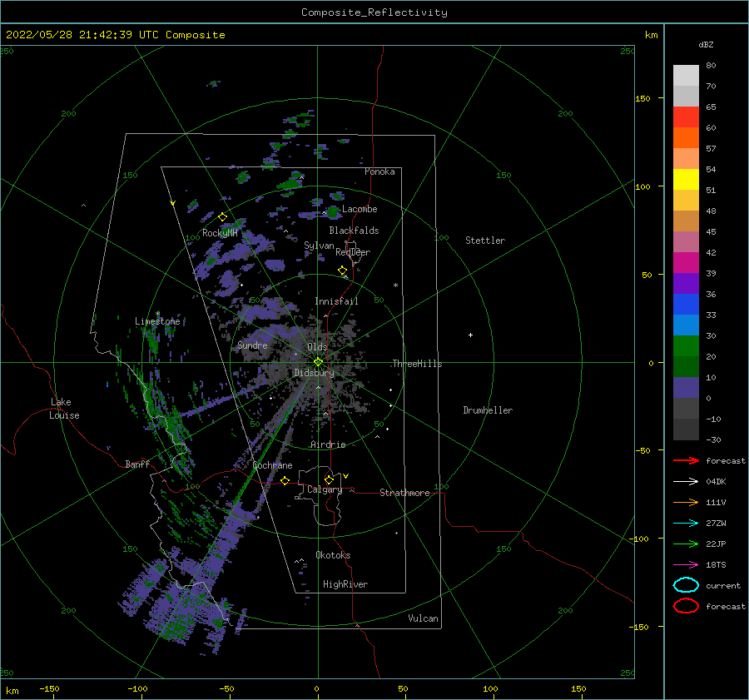
Task: Click the Cochrane label
Action: (272, 465)
